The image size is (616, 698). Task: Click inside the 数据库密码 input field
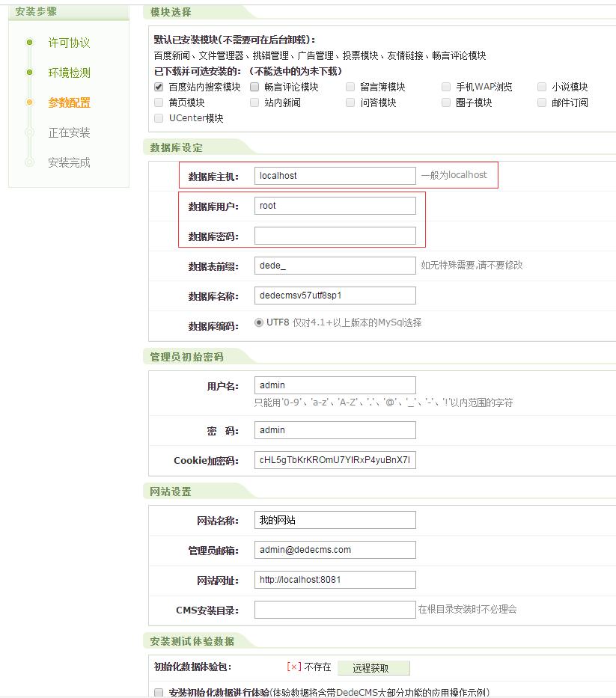tap(335, 235)
